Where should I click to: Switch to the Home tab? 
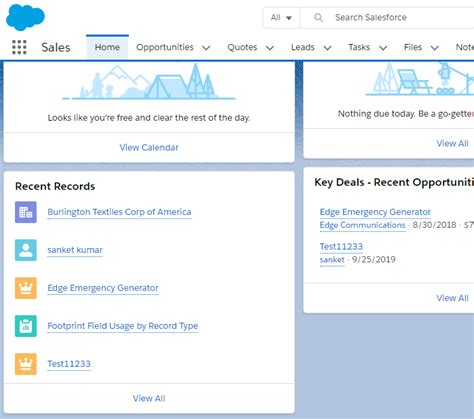[107, 47]
